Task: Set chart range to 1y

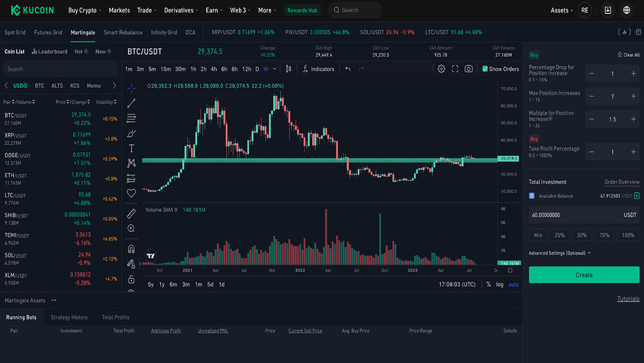Action: (x=162, y=284)
